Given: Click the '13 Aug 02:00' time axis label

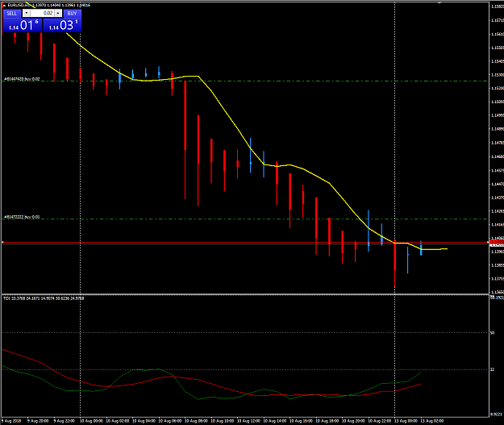Looking at the screenshot, I should 431,421.
